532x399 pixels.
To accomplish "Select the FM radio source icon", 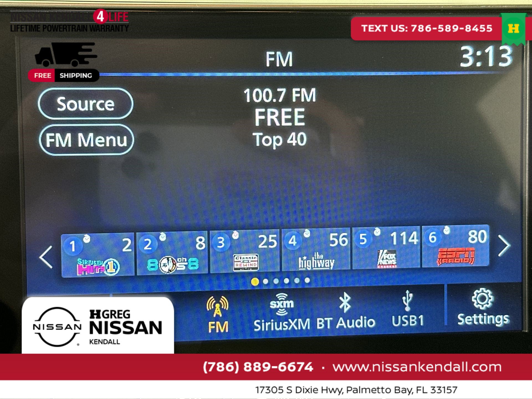I will 219,314.
